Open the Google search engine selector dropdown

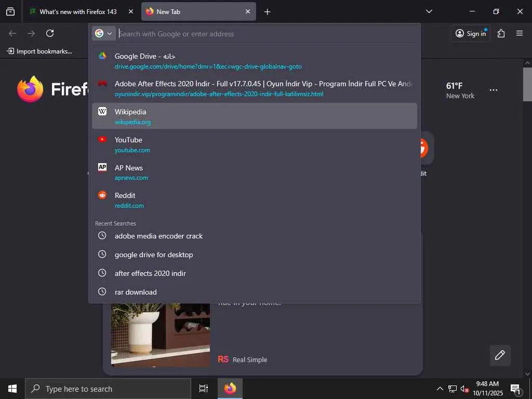point(104,33)
